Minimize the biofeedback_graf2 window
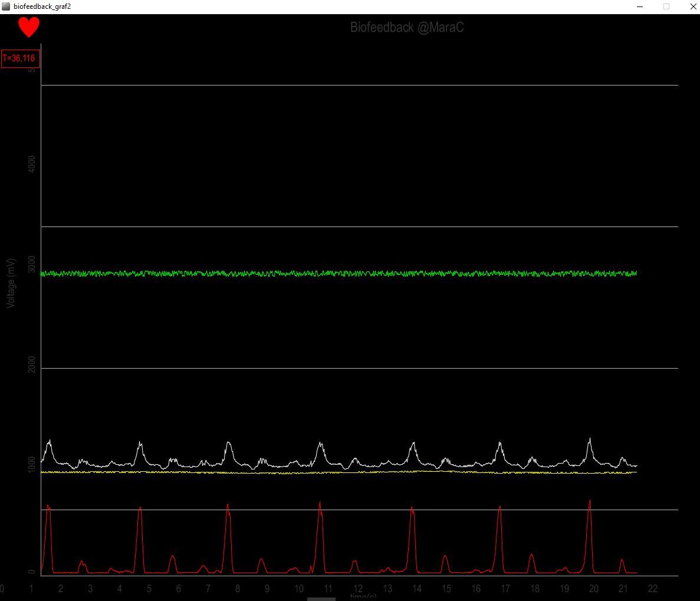This screenshot has width=700, height=601. tap(640, 6)
